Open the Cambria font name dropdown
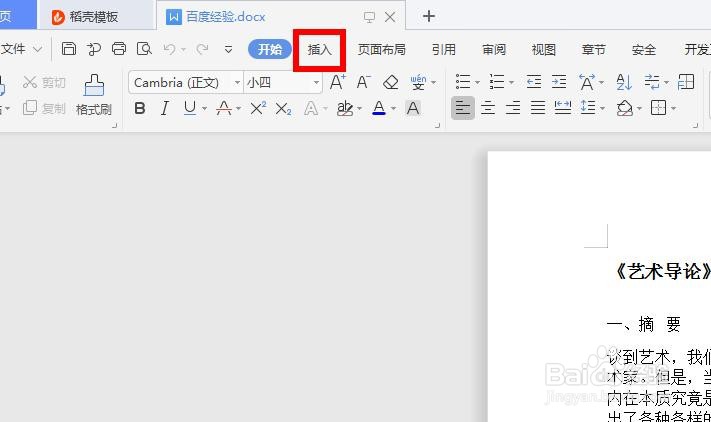The width and height of the screenshot is (711, 422). pyautogui.click(x=237, y=82)
